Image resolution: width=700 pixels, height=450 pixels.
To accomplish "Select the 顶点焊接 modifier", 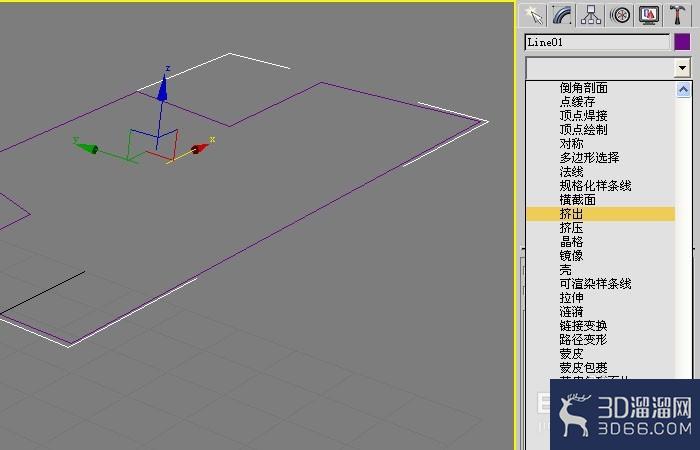I will pos(583,116).
